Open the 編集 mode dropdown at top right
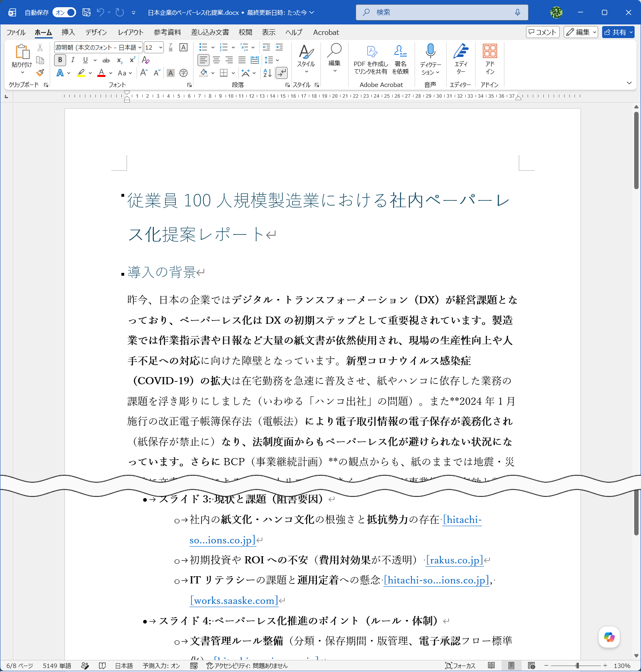The width and height of the screenshot is (641, 672). (x=581, y=32)
